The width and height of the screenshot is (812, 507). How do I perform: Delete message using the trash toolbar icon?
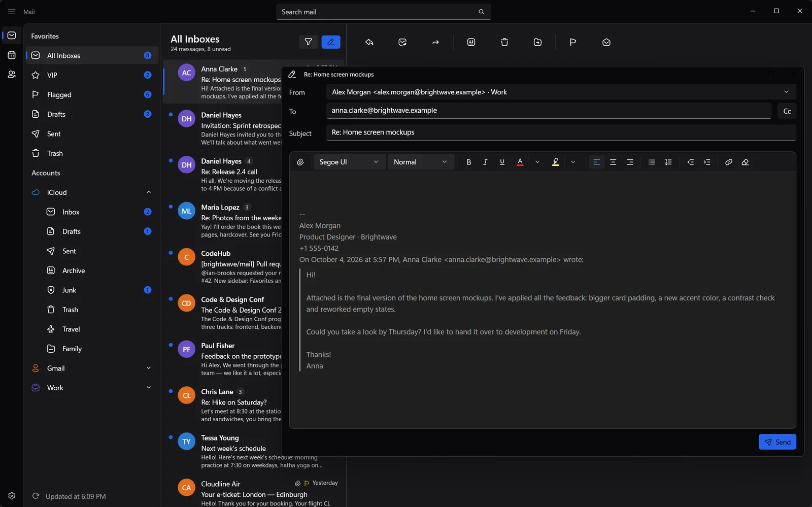coord(504,42)
